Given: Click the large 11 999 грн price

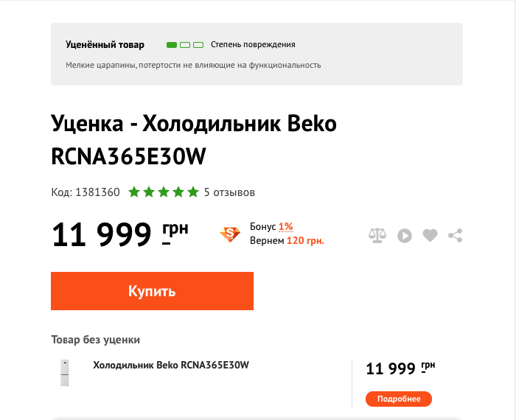Looking at the screenshot, I should tap(119, 234).
